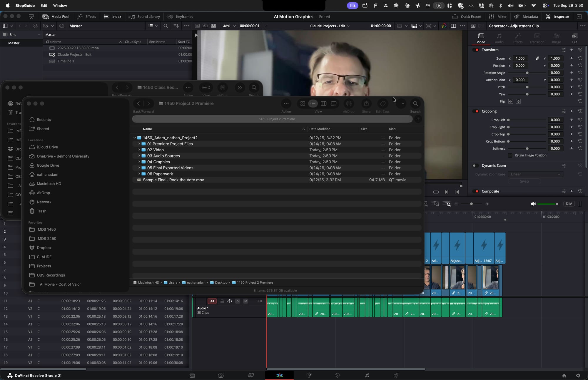
Task: Adjust the Softness slider
Action: point(527,148)
